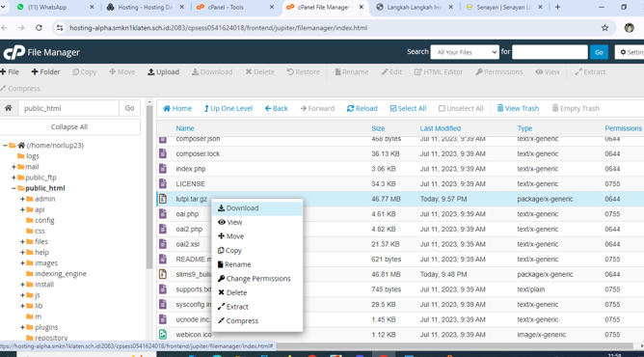Click the Permissions toolbar button

pyautogui.click(x=499, y=72)
